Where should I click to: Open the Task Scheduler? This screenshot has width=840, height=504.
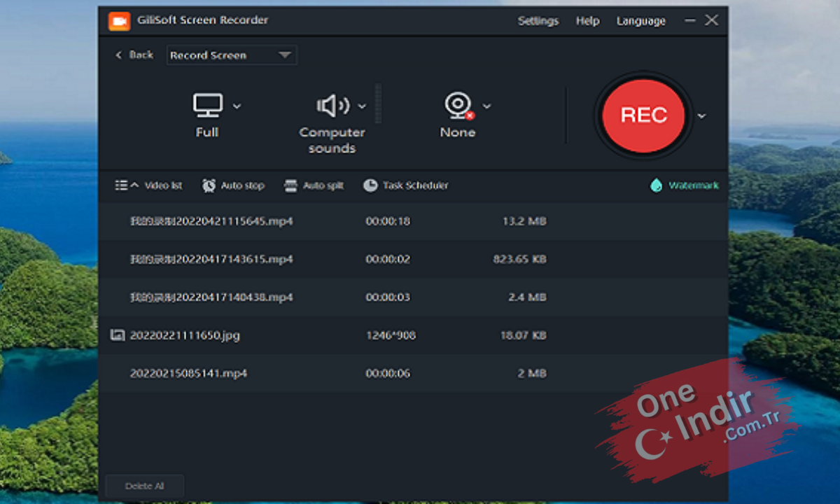[406, 185]
